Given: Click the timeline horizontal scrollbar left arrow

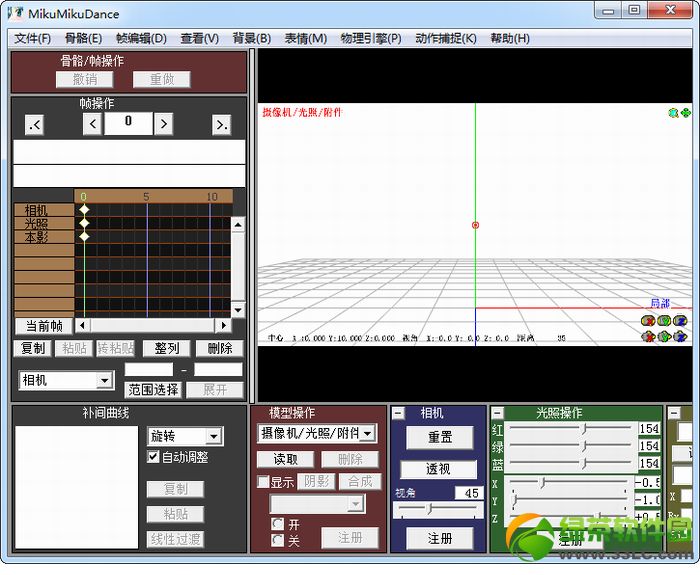Looking at the screenshot, I should (82, 325).
